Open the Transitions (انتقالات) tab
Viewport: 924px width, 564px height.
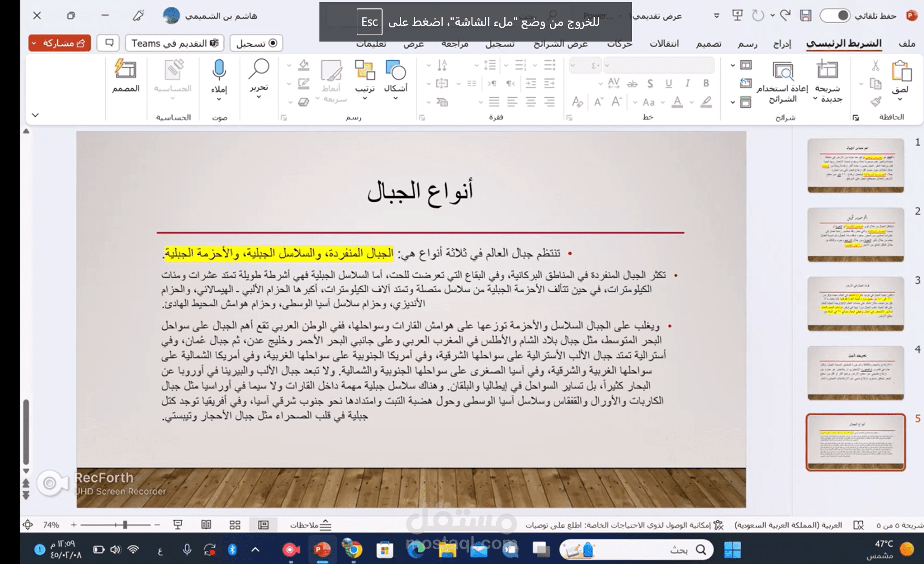(x=664, y=43)
